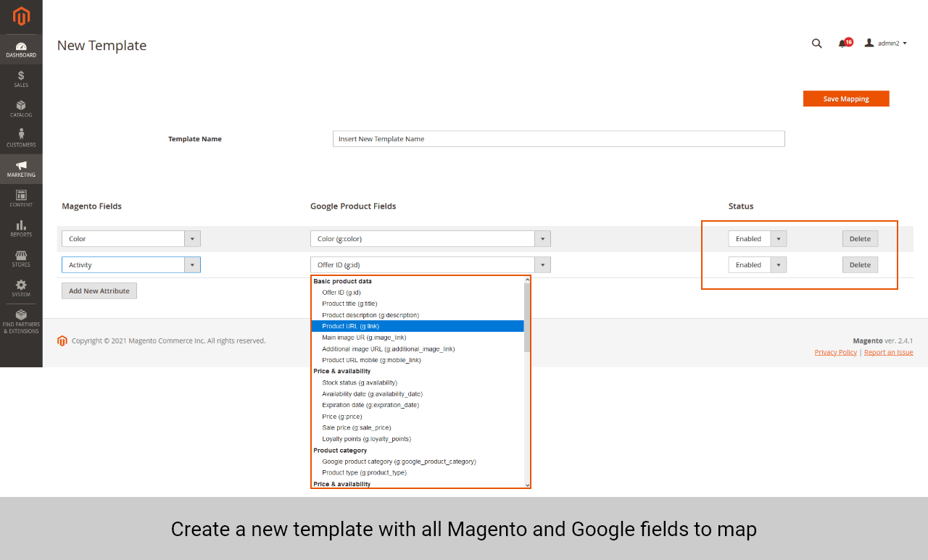Click the footer Magento logo
The image size is (928, 560).
[x=62, y=340]
